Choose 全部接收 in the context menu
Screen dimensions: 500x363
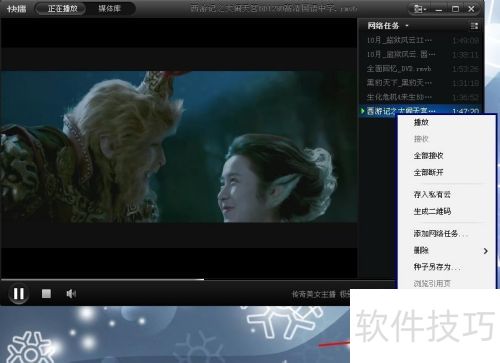(x=428, y=156)
